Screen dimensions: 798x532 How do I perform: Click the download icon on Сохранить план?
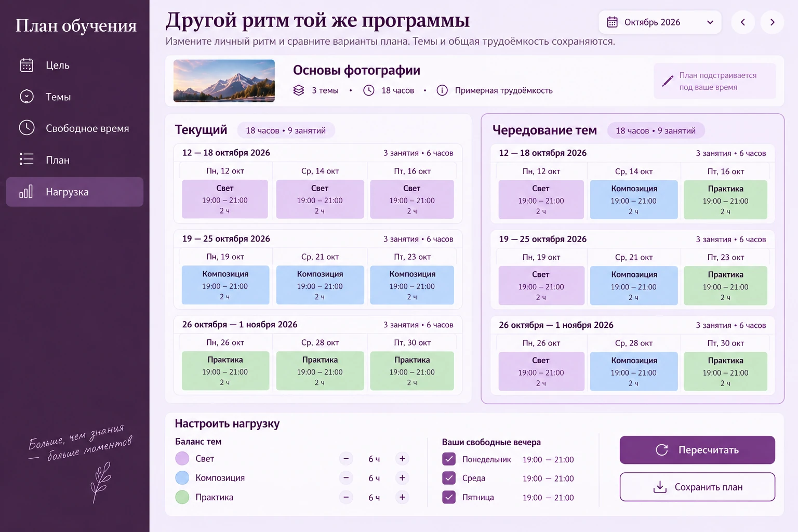[x=660, y=487]
